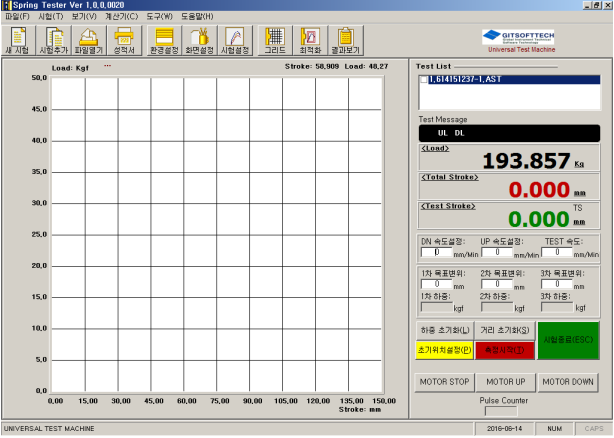Click the NUM indicator in status bar
Image resolution: width=614 pixels, height=438 pixels.
554,429
